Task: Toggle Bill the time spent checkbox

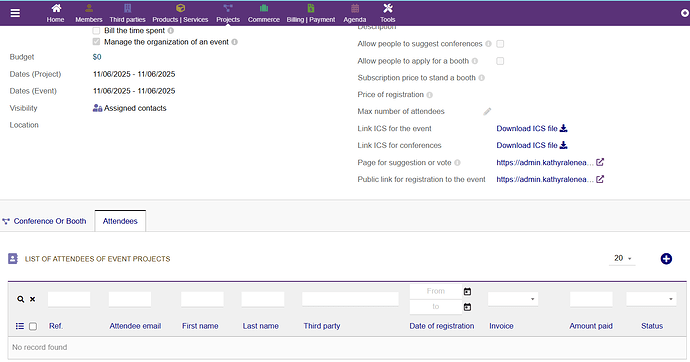Action: 96,31
